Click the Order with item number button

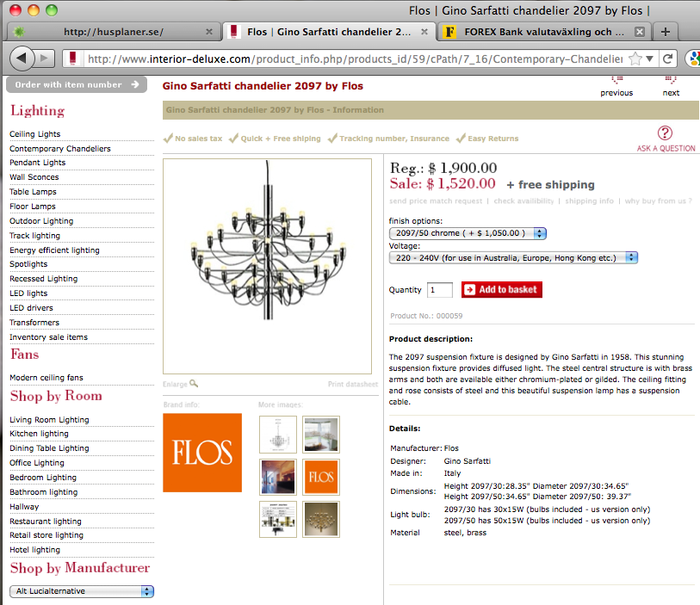(x=77, y=85)
